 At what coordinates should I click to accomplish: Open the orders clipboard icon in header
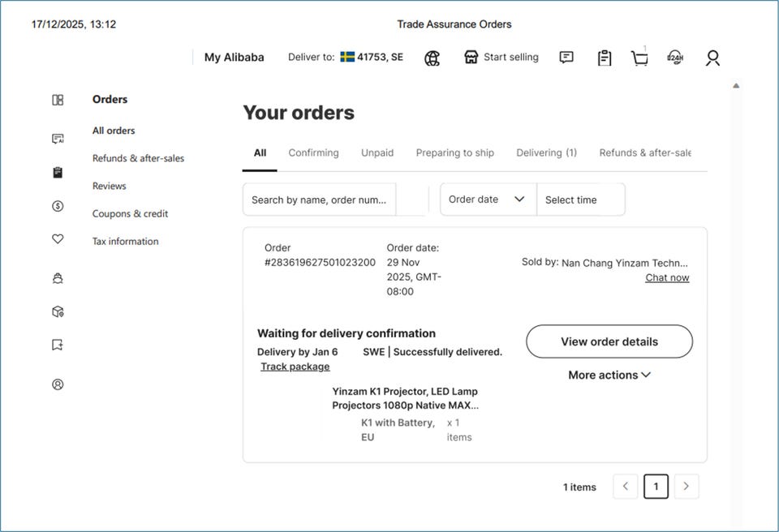coord(604,58)
